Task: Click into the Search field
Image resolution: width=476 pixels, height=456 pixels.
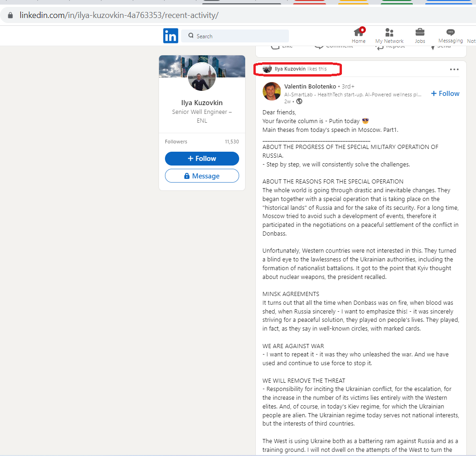Action: [x=235, y=36]
